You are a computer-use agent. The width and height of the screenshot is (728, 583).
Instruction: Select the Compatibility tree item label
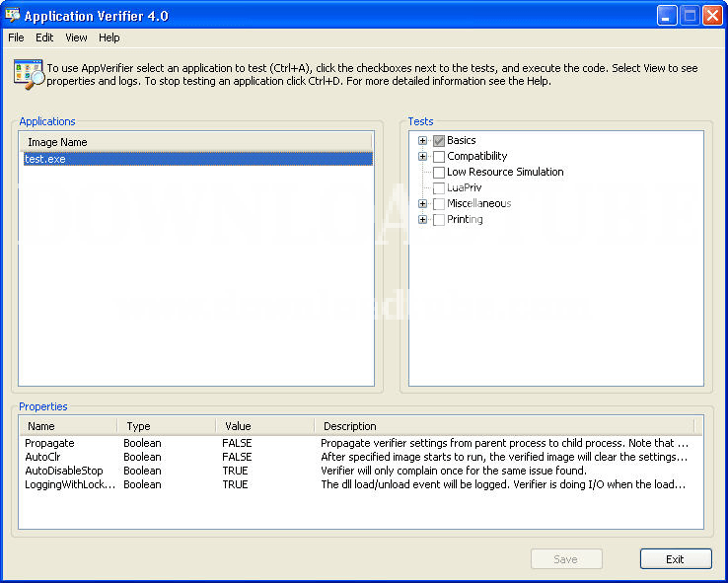click(476, 156)
